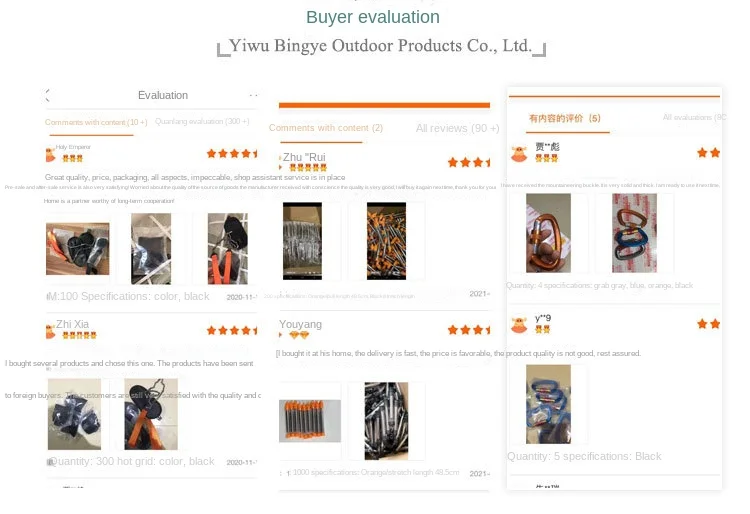Image resolution: width=750 pixels, height=514 pixels.
Task: Open the blue and orange carabiners photo
Action: click(x=634, y=233)
